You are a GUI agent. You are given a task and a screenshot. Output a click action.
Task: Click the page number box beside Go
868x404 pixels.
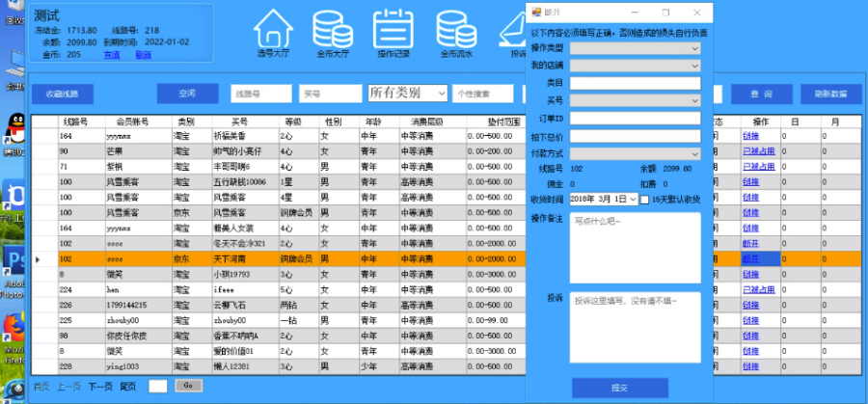158,387
